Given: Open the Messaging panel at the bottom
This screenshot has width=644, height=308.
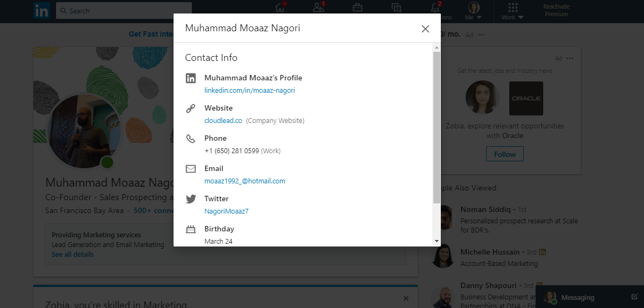Looking at the screenshot, I should [578, 297].
